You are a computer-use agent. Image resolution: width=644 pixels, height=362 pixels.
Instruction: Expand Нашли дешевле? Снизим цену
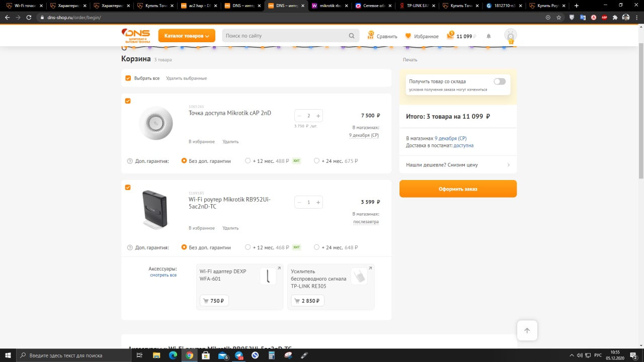coord(458,165)
